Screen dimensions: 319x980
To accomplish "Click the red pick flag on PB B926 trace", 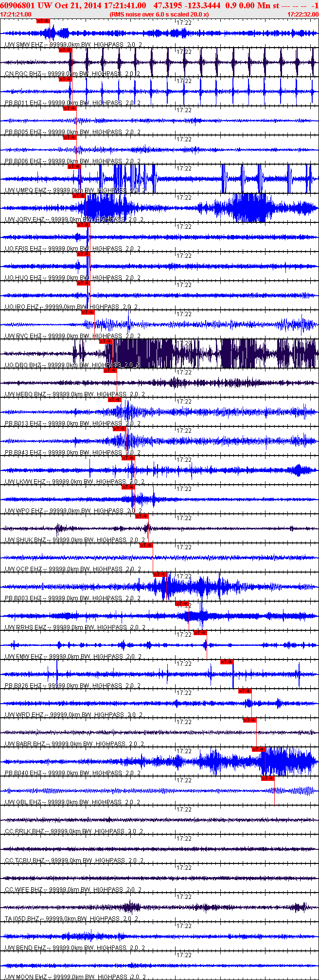I will [227, 662].
